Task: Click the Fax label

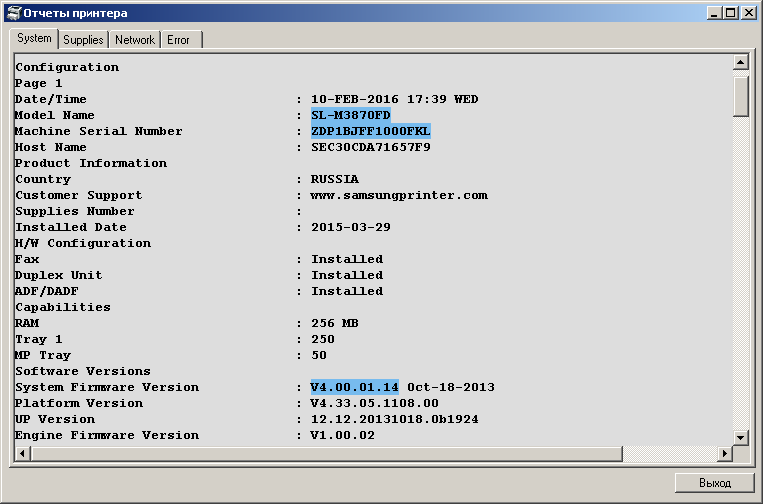Action: coord(27,259)
